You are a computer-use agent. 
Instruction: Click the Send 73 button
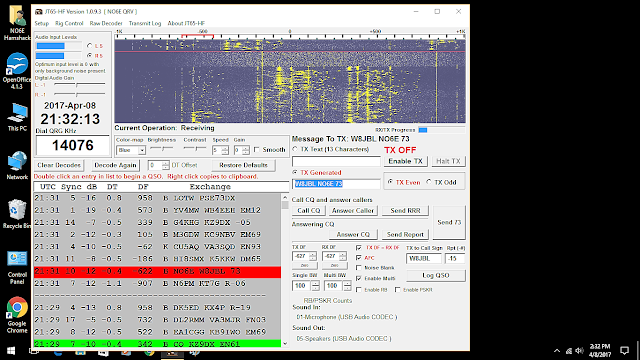tap(449, 222)
